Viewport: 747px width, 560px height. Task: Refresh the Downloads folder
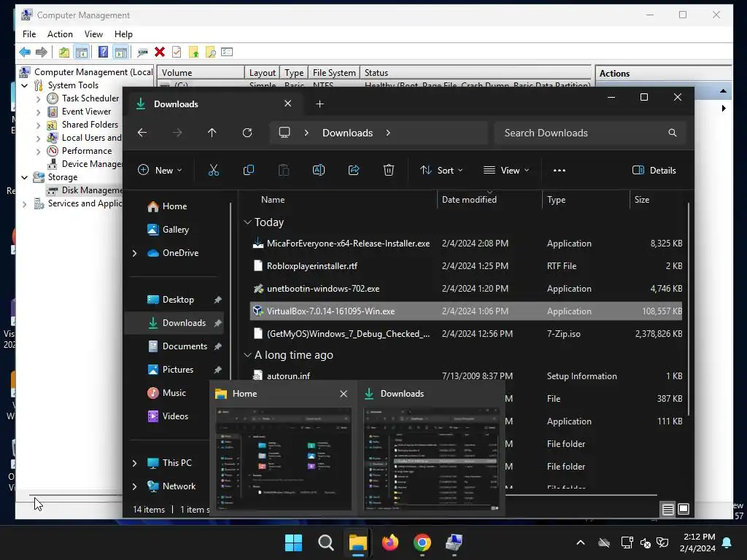click(x=247, y=133)
